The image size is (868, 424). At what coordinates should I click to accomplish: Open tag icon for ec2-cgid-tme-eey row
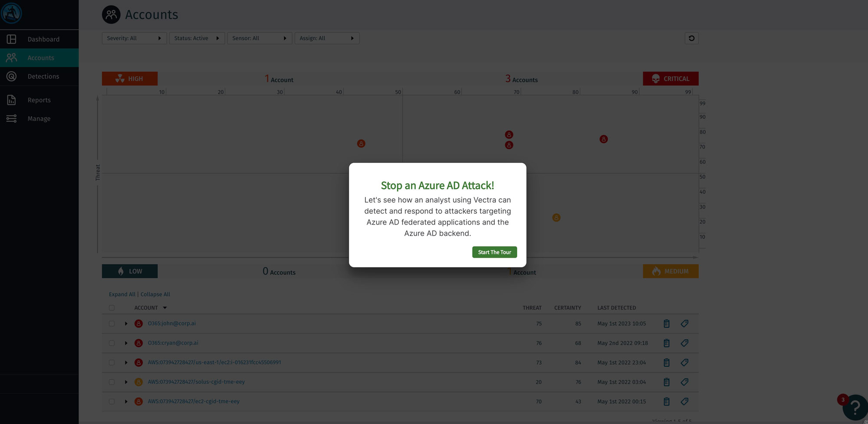(x=684, y=402)
